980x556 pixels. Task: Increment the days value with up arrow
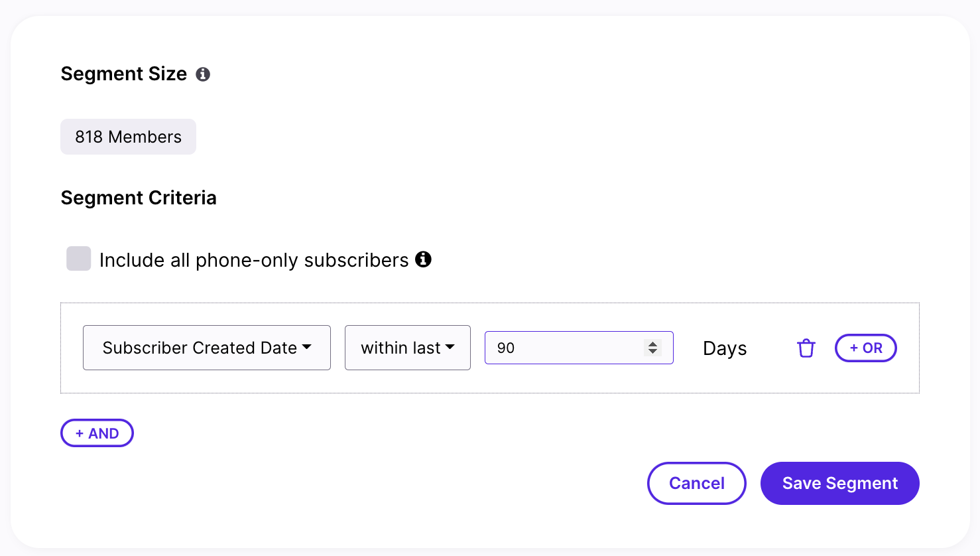pos(652,344)
